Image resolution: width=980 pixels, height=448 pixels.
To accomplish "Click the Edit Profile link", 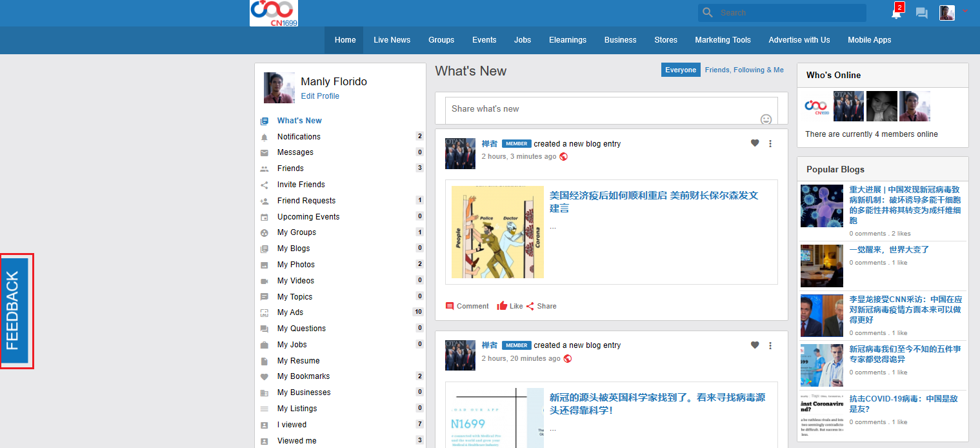I will tap(320, 96).
